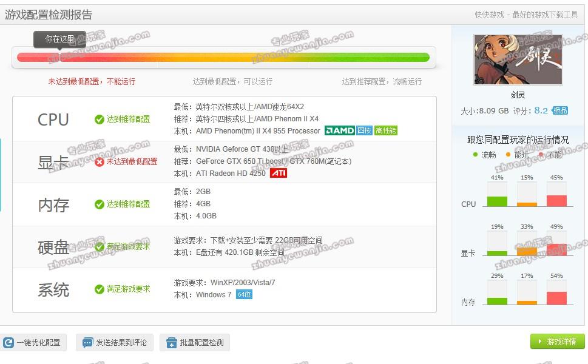588x364 pixels.
Task: Click the 64位 blue badge
Action: [244, 295]
